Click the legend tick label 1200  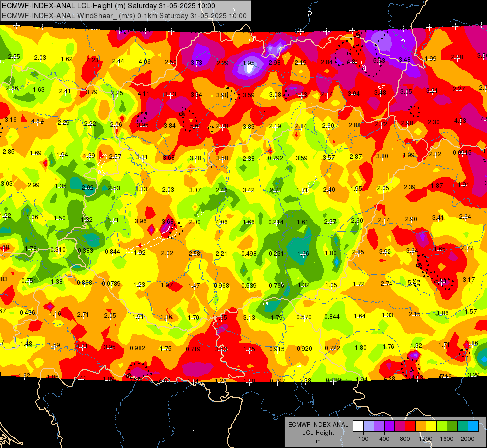425,439
